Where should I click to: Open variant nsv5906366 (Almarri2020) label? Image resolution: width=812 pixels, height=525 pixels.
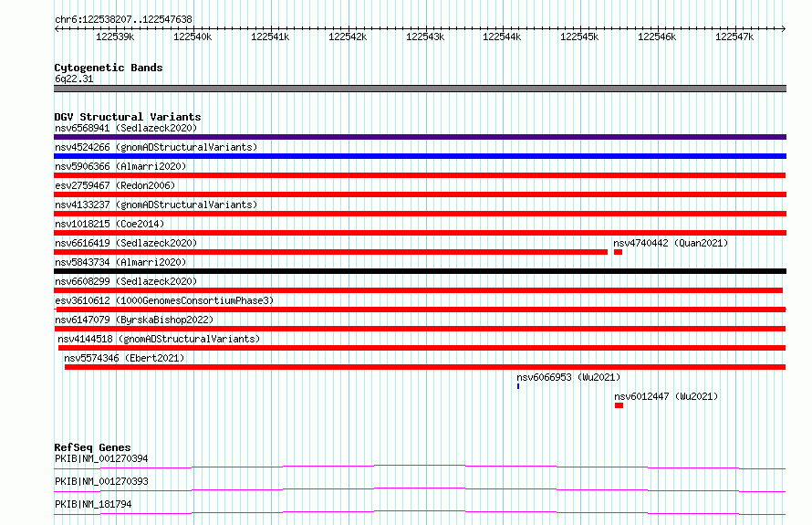(120, 166)
